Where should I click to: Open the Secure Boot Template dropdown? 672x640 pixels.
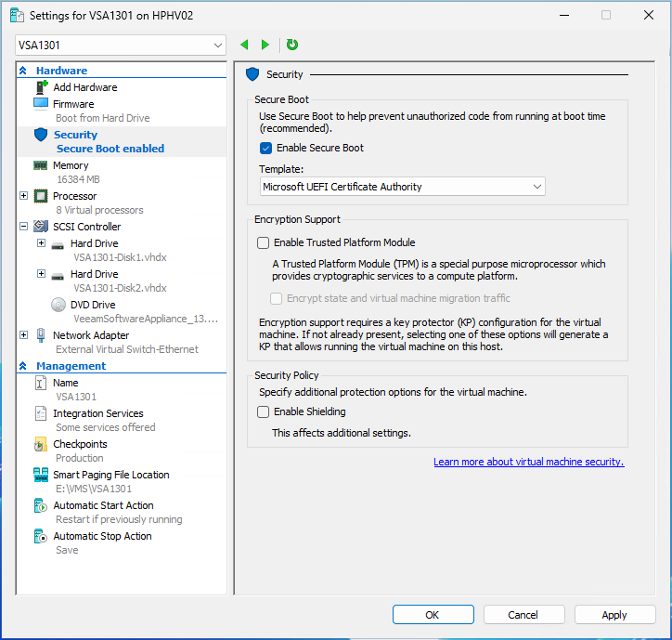point(402,187)
